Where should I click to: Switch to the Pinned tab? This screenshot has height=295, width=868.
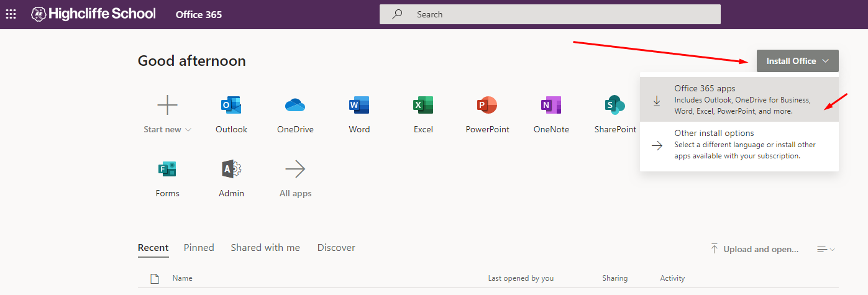point(199,247)
